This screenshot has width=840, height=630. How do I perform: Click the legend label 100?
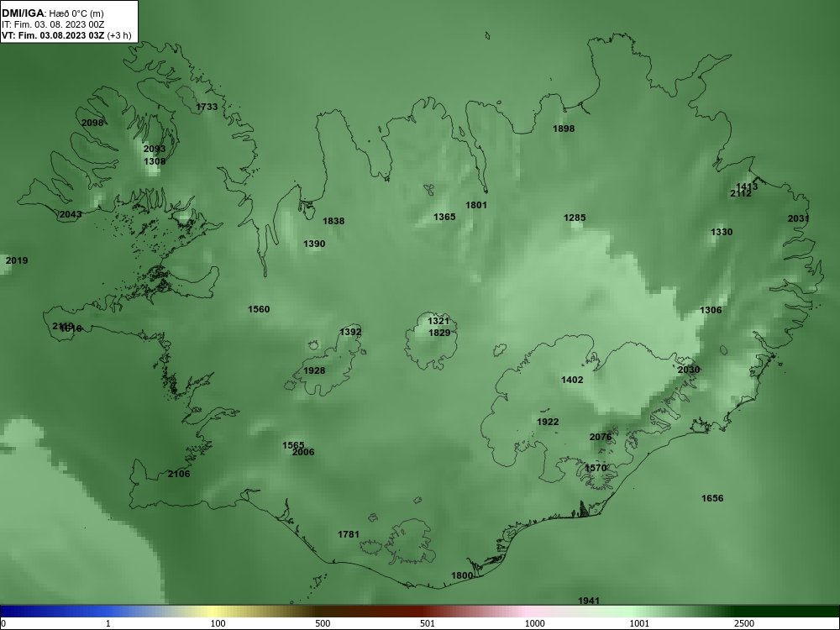tap(218, 623)
